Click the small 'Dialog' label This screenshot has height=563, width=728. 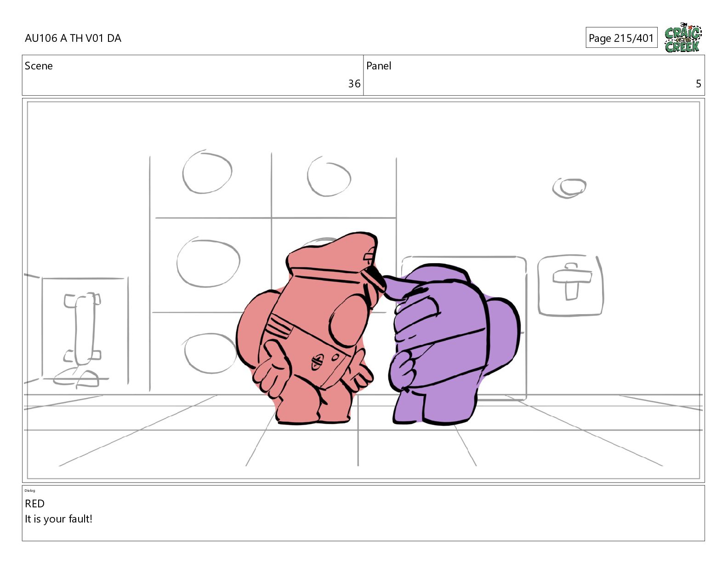pyautogui.click(x=30, y=491)
